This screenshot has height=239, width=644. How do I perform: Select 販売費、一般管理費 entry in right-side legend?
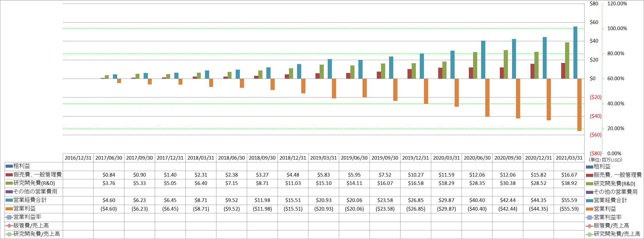(x=614, y=175)
